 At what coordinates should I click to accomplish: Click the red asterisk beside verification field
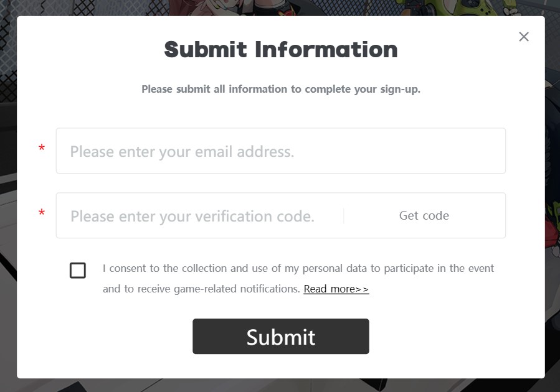point(42,214)
